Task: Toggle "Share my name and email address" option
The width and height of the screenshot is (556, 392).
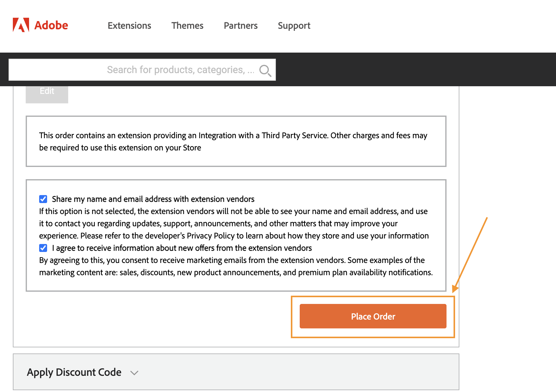Action: click(43, 199)
